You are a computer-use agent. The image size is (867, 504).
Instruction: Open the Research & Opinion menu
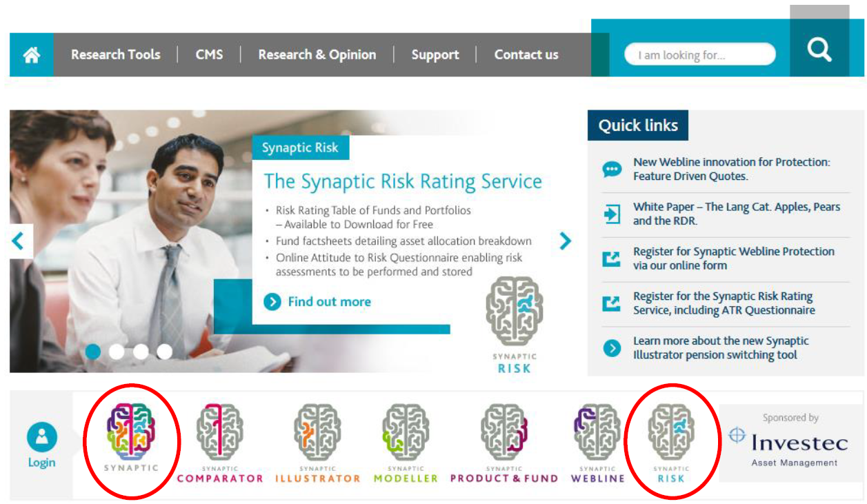tap(317, 54)
